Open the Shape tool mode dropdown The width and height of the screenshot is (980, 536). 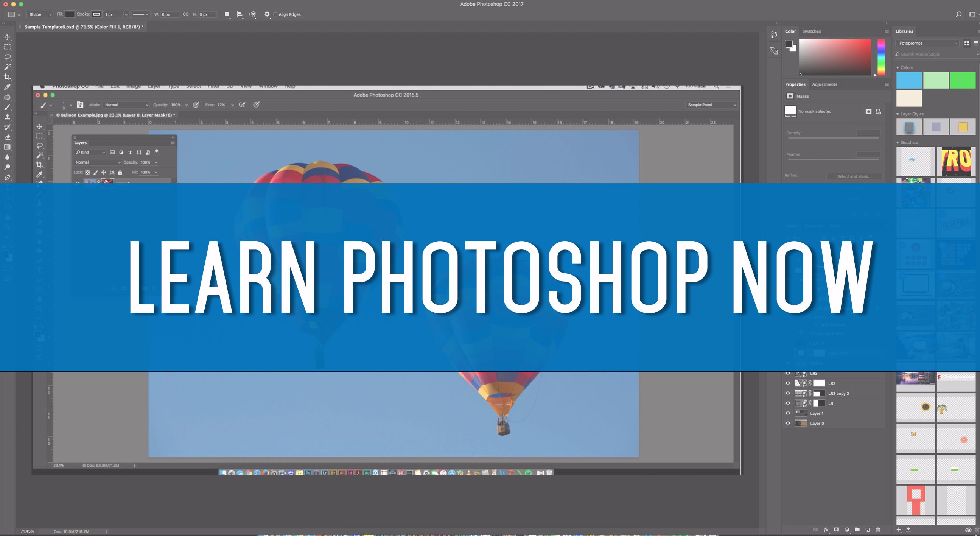point(40,14)
